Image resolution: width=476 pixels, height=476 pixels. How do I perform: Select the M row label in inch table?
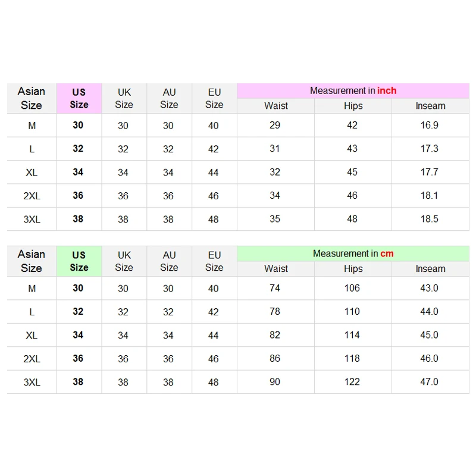[32, 126]
